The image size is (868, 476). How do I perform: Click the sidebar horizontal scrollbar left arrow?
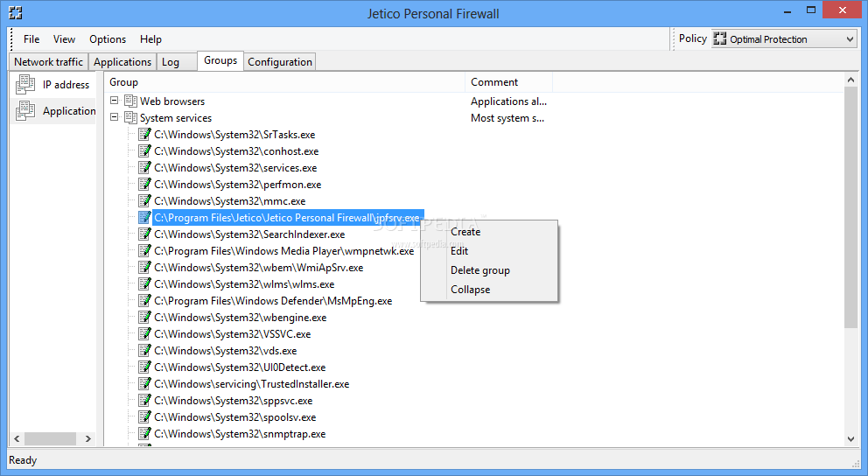point(17,438)
